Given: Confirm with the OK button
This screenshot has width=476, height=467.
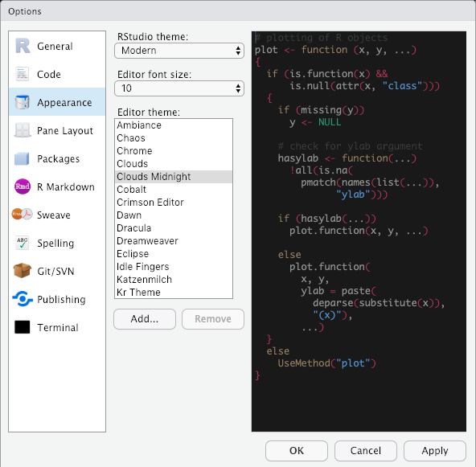Looking at the screenshot, I should click(296, 451).
